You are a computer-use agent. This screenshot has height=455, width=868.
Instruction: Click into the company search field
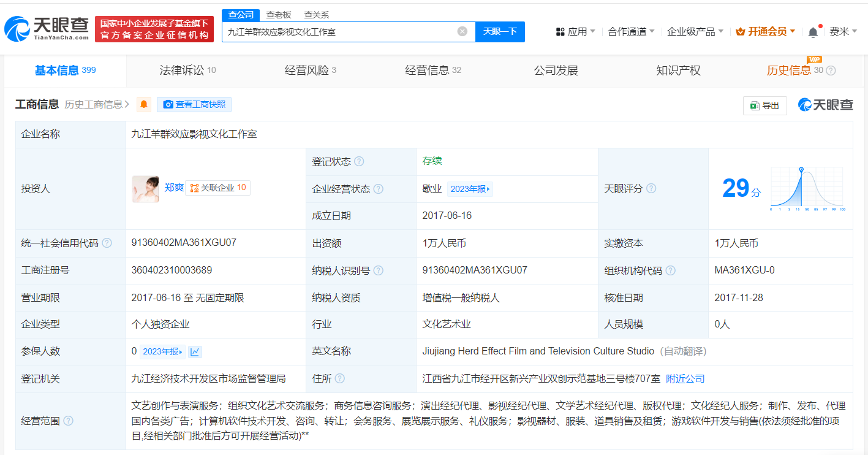coord(340,31)
